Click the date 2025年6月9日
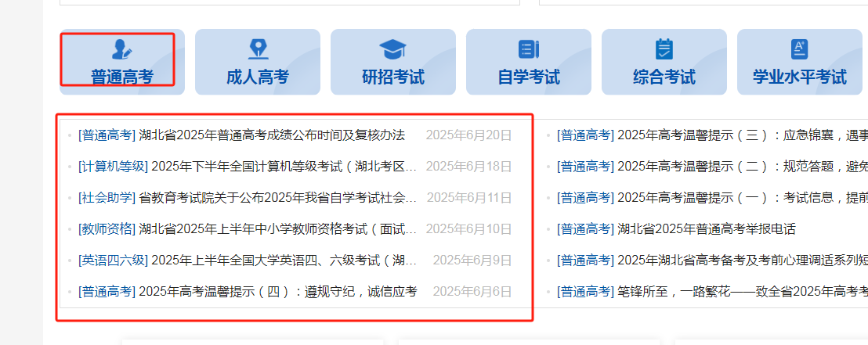 [x=472, y=260]
